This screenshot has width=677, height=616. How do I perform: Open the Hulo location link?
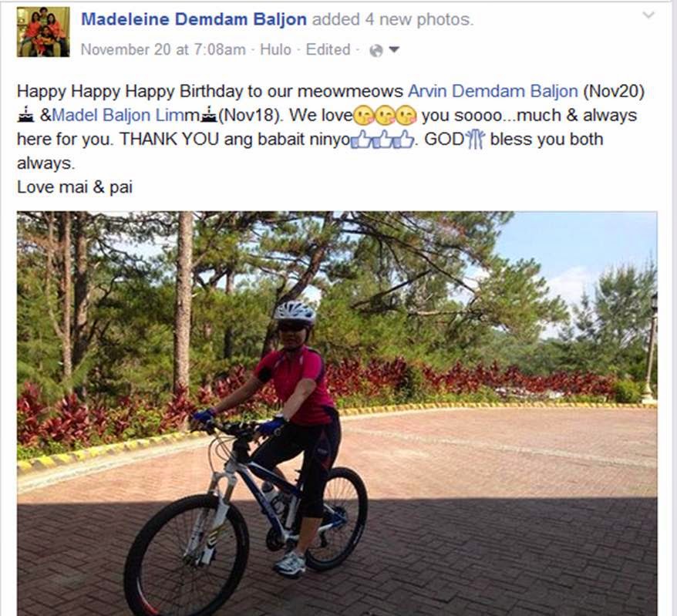click(x=275, y=49)
